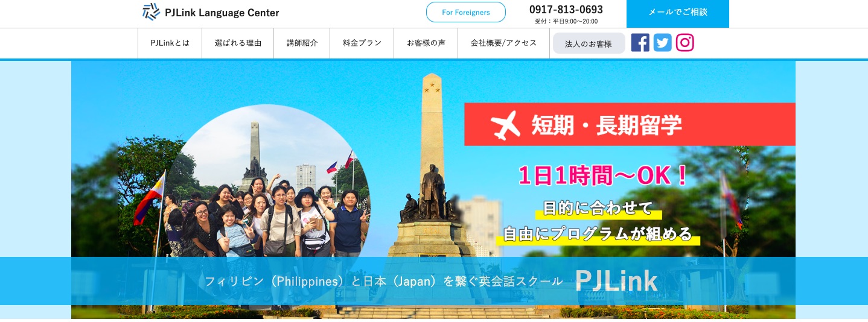Click the airplane icon on red banner

coord(505,124)
